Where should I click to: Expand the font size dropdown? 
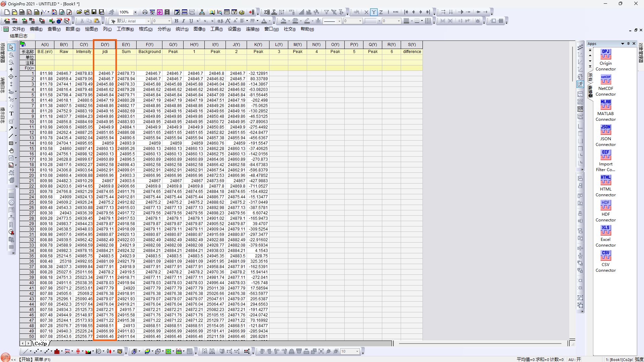[169, 21]
